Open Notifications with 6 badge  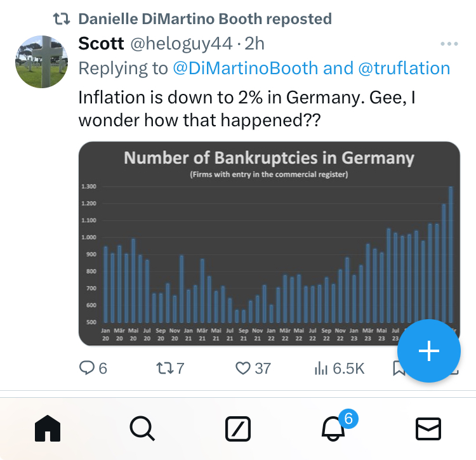coord(334,429)
